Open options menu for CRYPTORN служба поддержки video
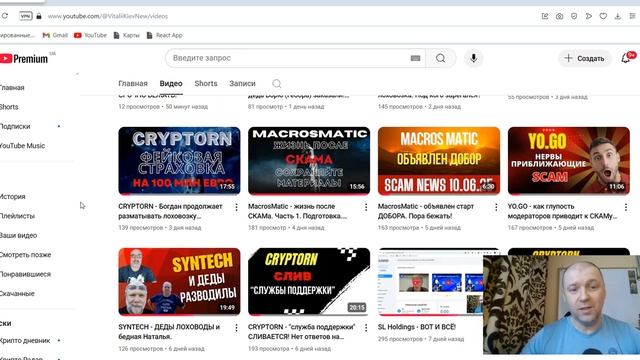 pos(366,328)
